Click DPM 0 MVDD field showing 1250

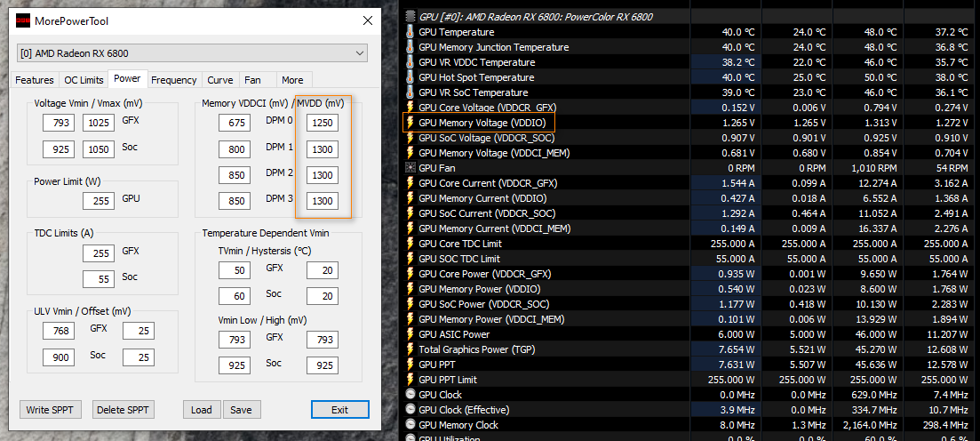coord(323,123)
